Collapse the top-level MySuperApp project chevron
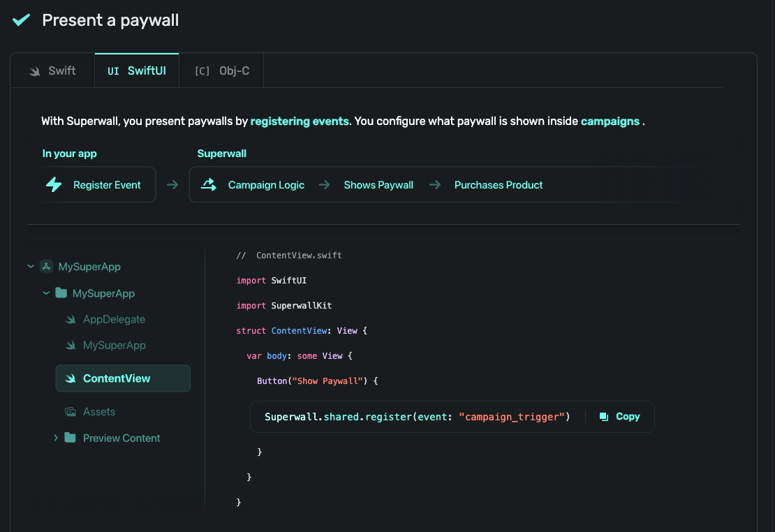Viewport: 775px width, 532px height. (31, 267)
